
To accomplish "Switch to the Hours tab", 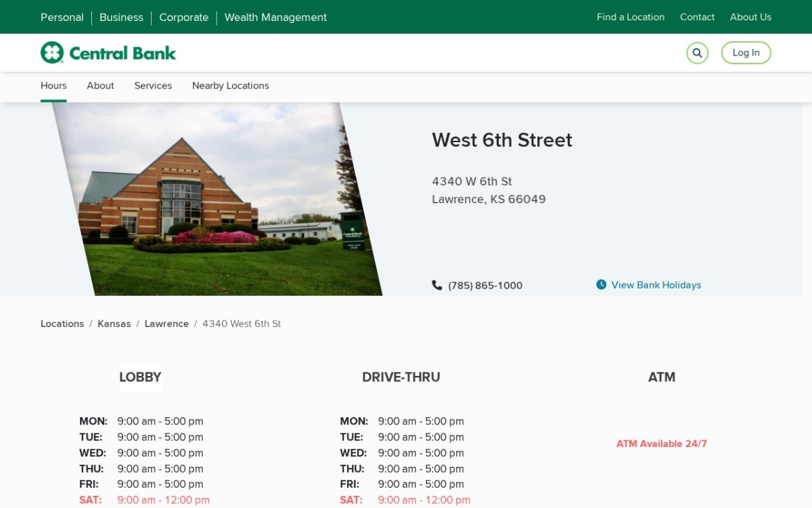I will (x=53, y=86).
